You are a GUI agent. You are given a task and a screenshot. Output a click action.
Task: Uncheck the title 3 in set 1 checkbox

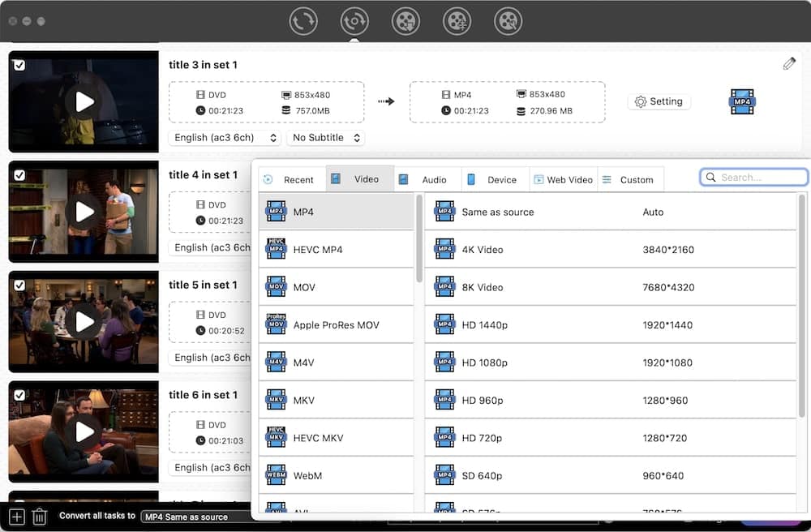(x=19, y=65)
